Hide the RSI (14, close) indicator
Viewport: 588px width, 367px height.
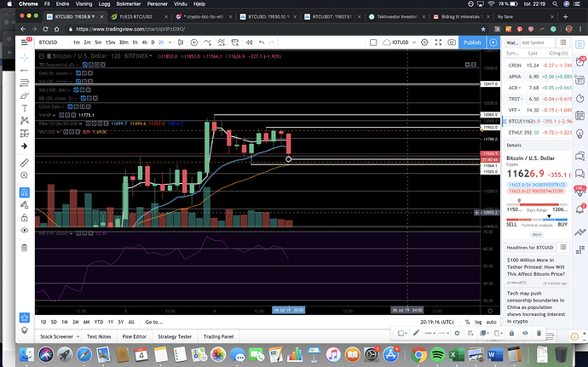click(78, 233)
